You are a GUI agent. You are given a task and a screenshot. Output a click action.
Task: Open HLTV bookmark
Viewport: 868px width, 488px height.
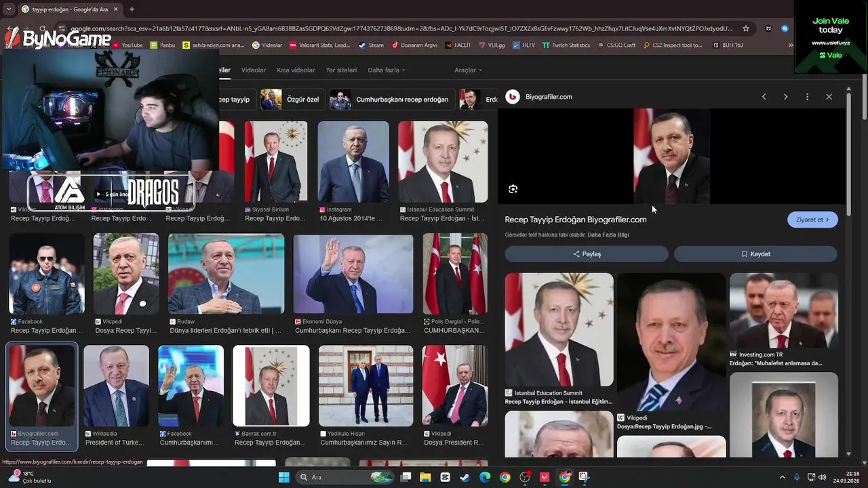pyautogui.click(x=524, y=45)
